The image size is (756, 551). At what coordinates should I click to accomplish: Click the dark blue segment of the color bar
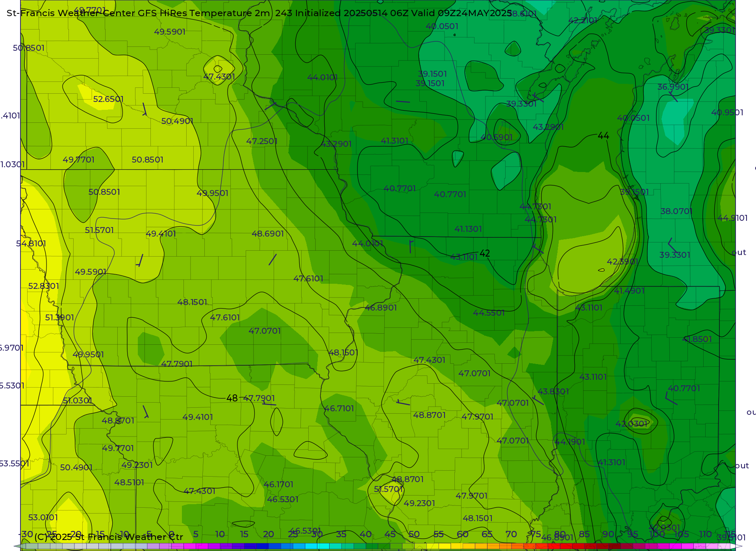tap(256, 546)
